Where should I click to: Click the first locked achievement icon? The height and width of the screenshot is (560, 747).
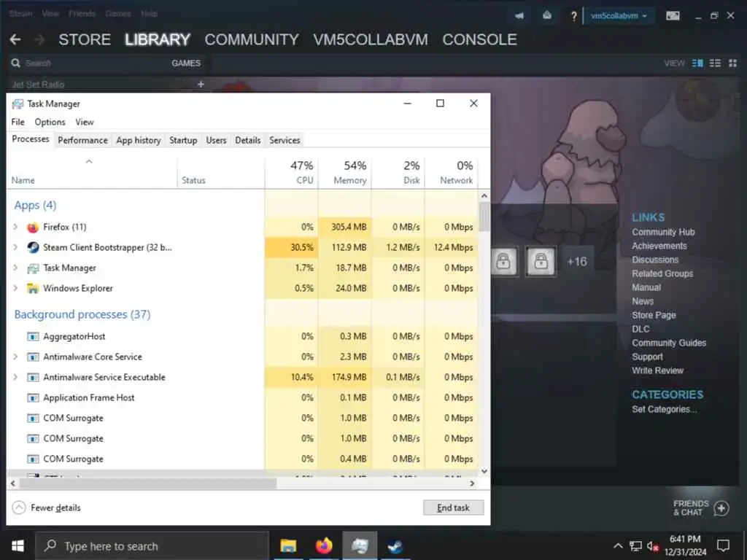click(x=503, y=261)
